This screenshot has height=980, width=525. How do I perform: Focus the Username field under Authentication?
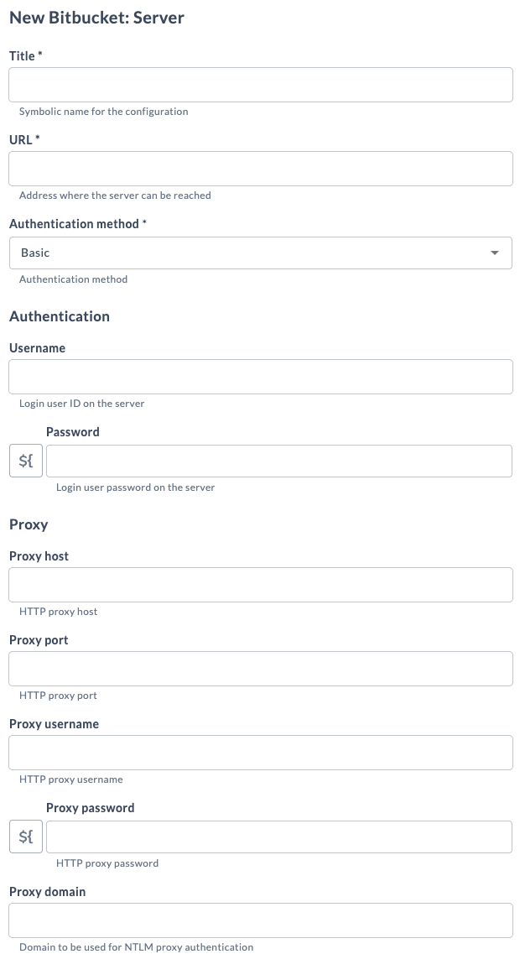point(260,376)
